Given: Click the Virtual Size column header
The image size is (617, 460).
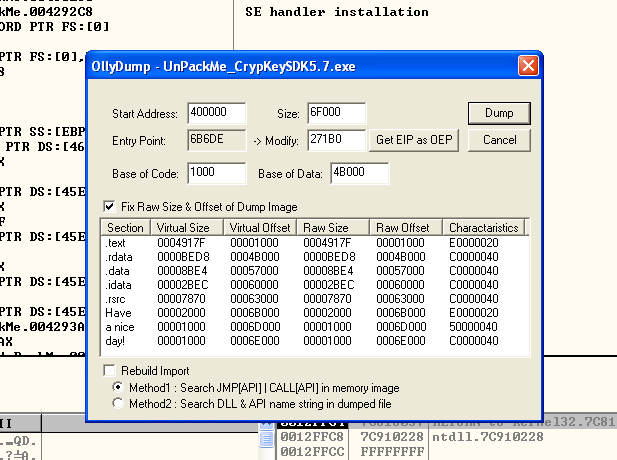Looking at the screenshot, I should [187, 228].
